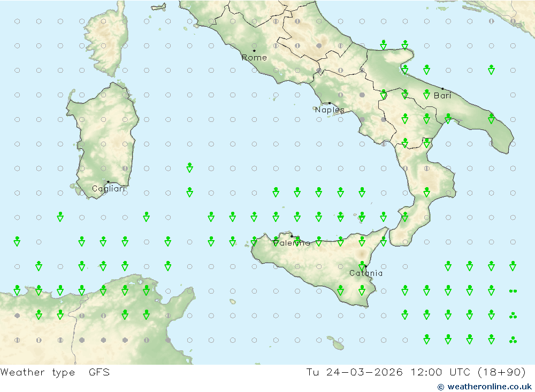Viewport: 535px width, 392px height.
Task: Select the Catania city label
Action: pos(366,273)
